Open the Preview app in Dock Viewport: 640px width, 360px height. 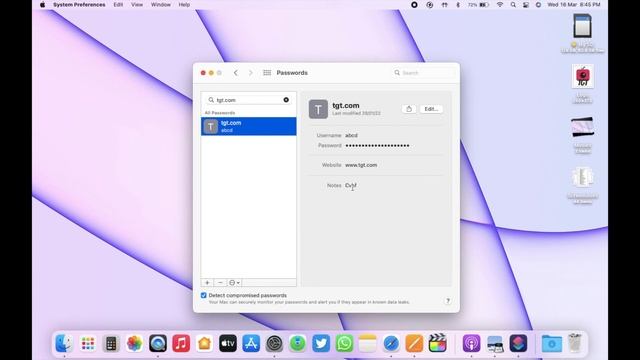click(x=495, y=343)
